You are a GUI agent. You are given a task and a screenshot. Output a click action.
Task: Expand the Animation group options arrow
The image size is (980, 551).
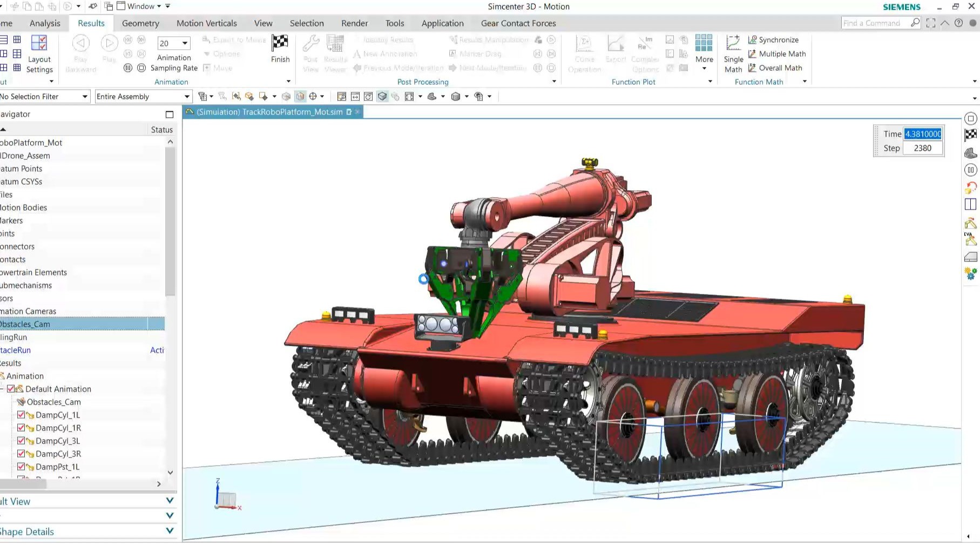(x=288, y=82)
